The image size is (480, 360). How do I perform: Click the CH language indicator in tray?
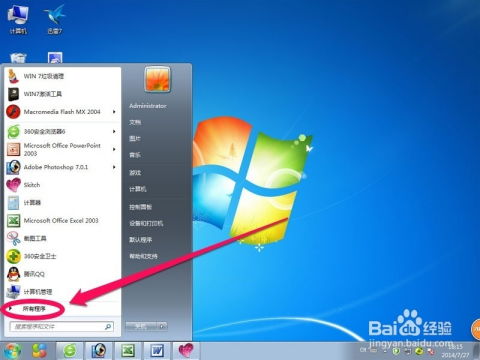pyautogui.click(x=363, y=350)
